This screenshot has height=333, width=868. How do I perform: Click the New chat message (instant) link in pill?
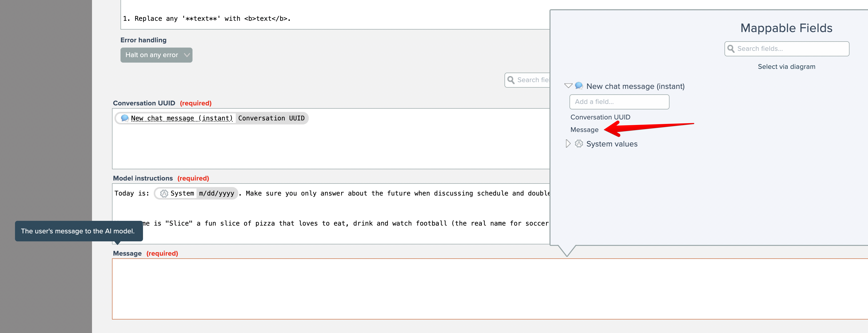point(181,118)
